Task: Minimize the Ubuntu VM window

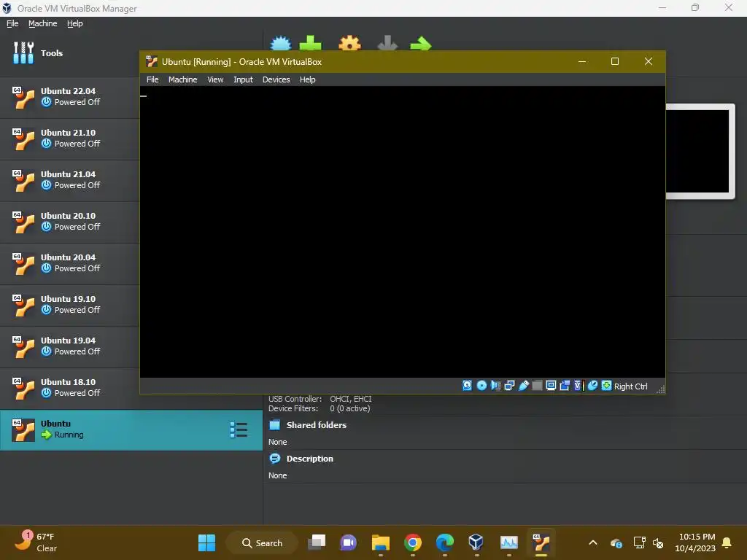Action: pyautogui.click(x=581, y=61)
